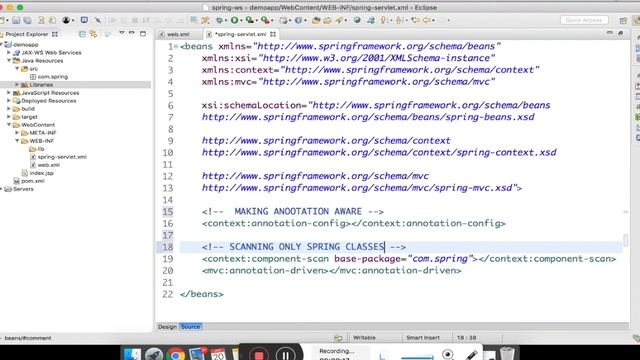Open Finder from the dock

pos(132,354)
